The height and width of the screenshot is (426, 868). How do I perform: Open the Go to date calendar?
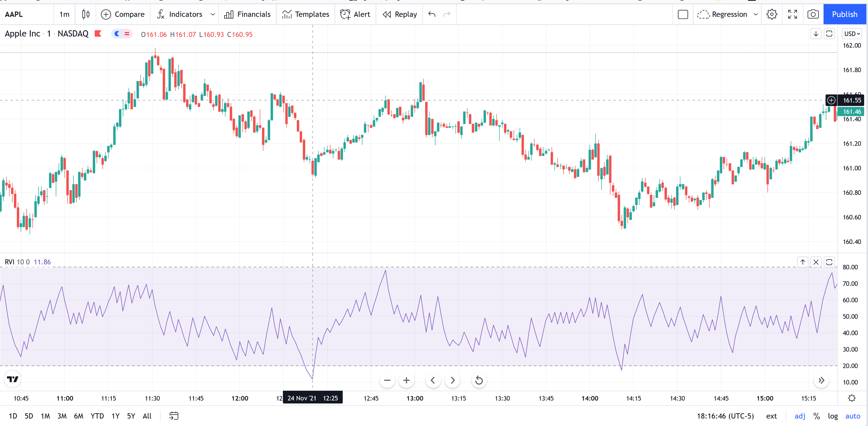[174, 416]
